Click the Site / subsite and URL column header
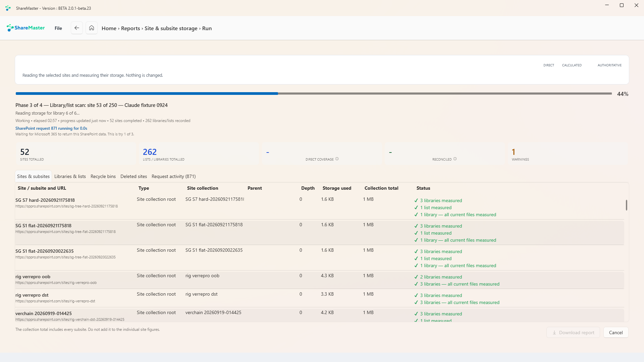 42,188
